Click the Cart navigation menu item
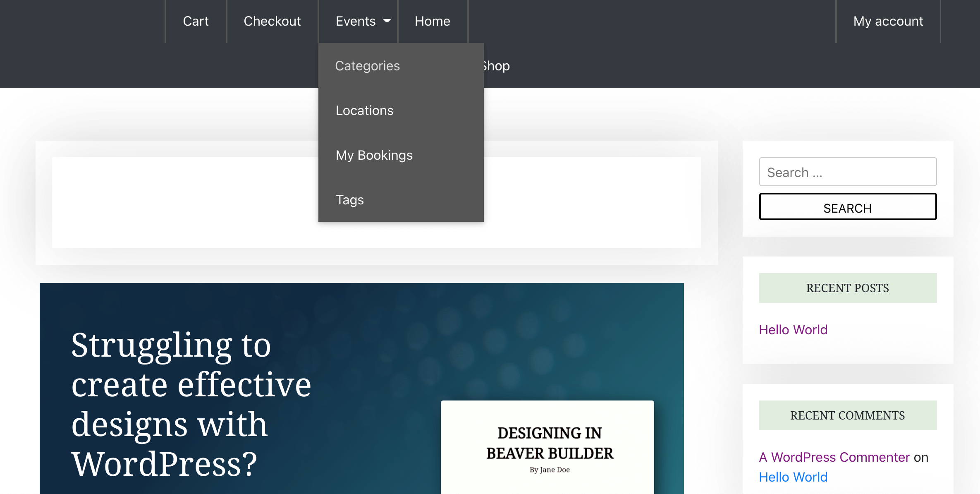Image resolution: width=980 pixels, height=494 pixels. 194,21
